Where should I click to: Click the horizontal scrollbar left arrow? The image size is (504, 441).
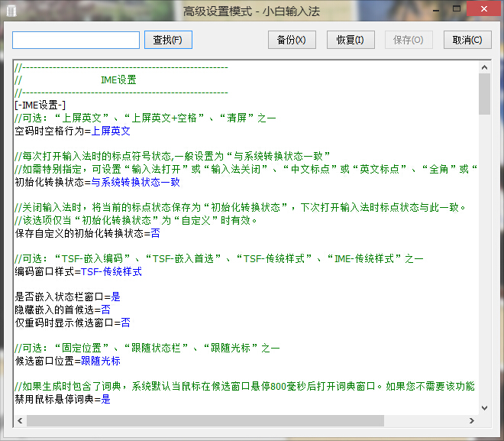click(19, 421)
